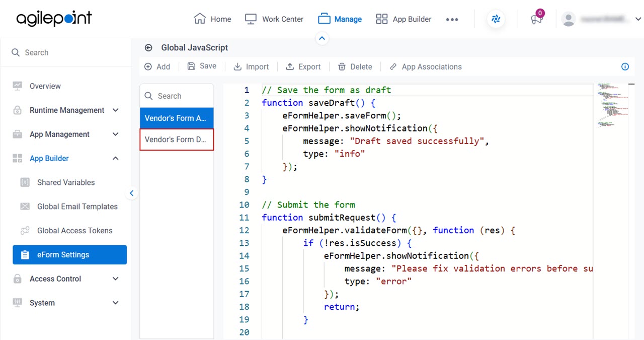The height and width of the screenshot is (340, 644).
Task: Open eForm Settings
Action: tap(69, 255)
